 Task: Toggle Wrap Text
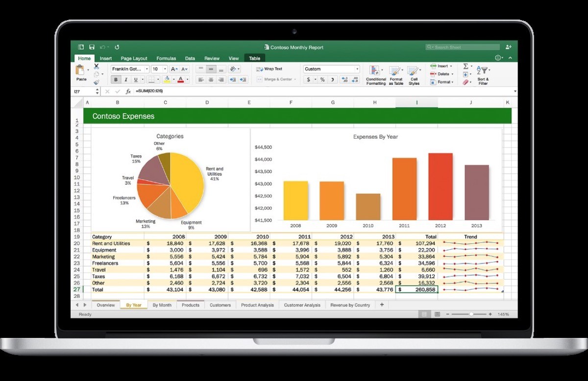(x=269, y=69)
